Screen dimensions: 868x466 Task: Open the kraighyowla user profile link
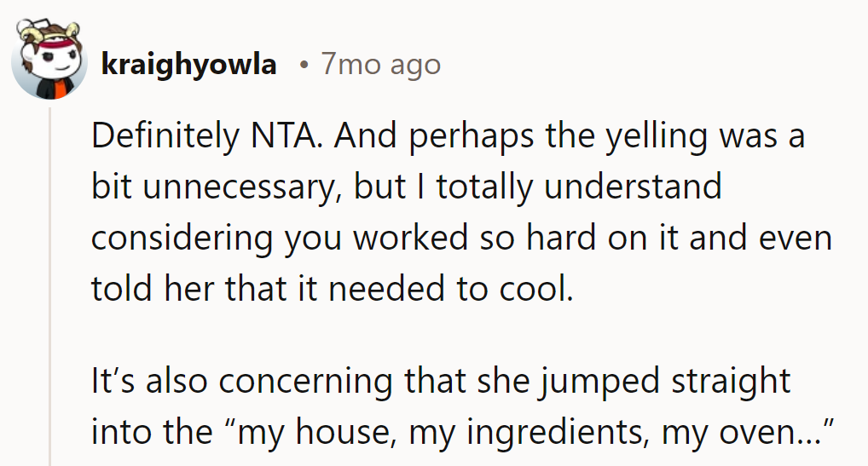(x=188, y=65)
